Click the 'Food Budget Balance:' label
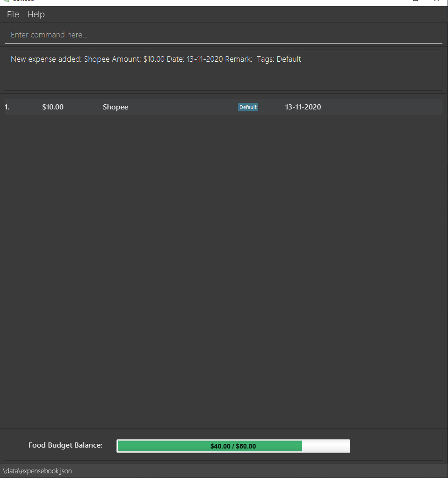 (x=65, y=445)
